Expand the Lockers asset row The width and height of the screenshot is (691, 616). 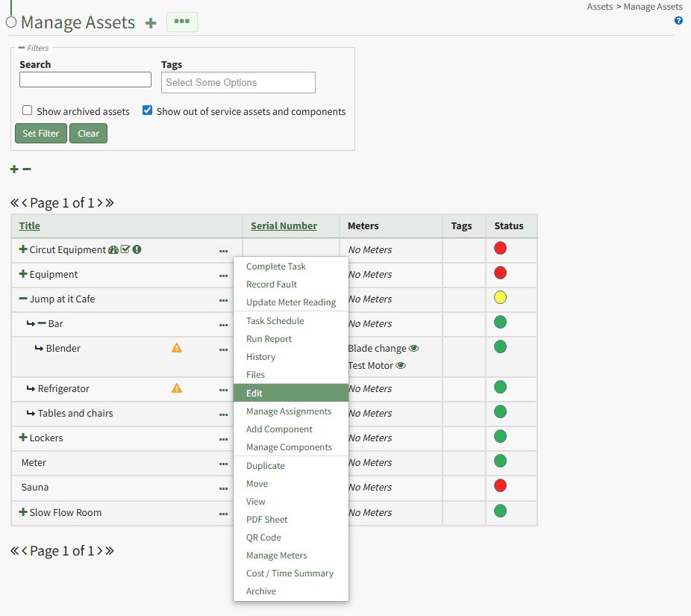23,438
